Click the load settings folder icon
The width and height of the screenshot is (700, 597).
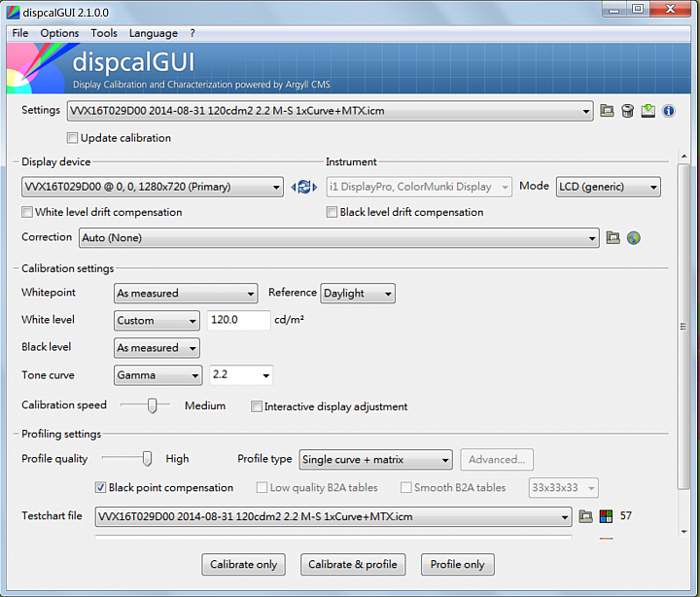607,111
